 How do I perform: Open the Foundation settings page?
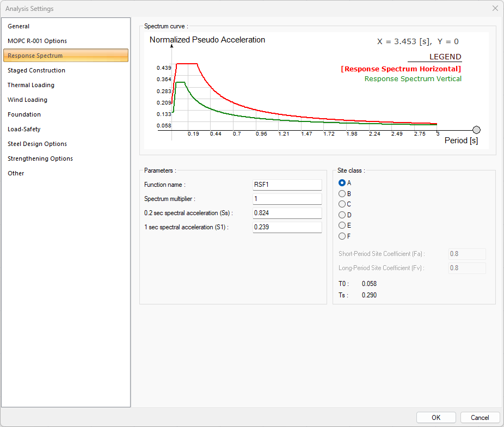click(24, 114)
